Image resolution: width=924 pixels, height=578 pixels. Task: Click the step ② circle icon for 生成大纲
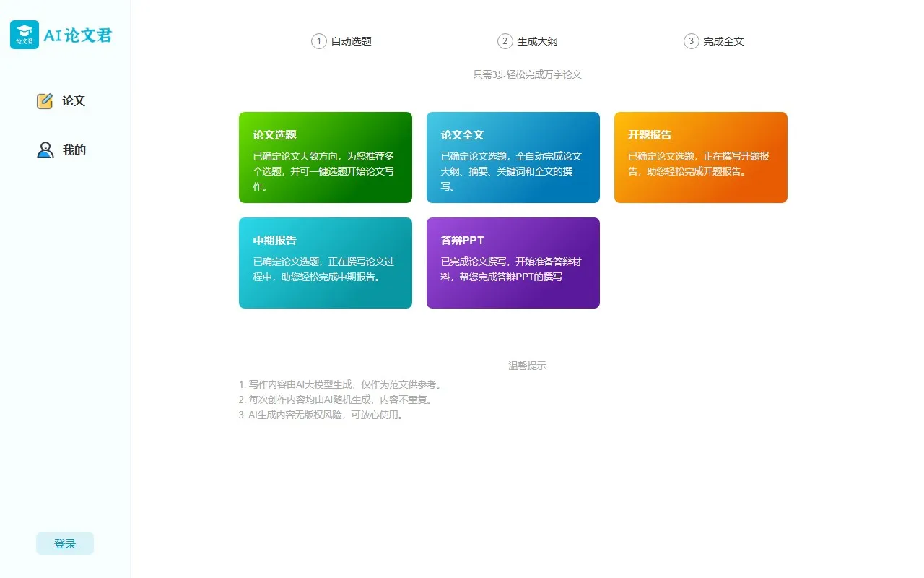pos(504,41)
